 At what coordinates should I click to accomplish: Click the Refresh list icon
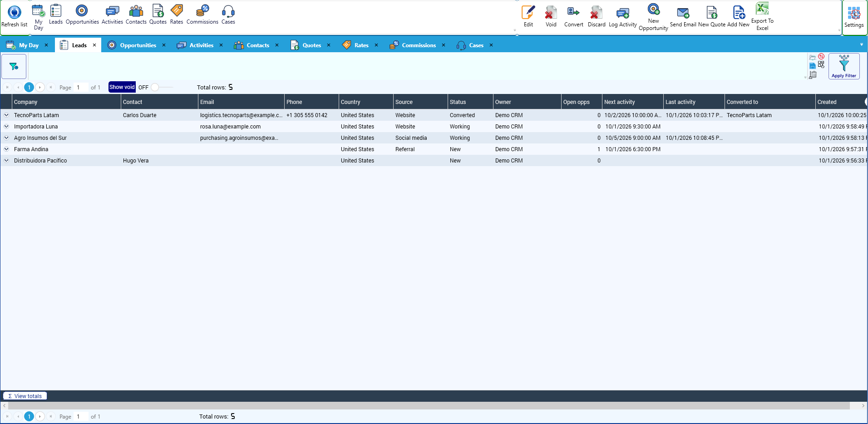click(x=15, y=12)
